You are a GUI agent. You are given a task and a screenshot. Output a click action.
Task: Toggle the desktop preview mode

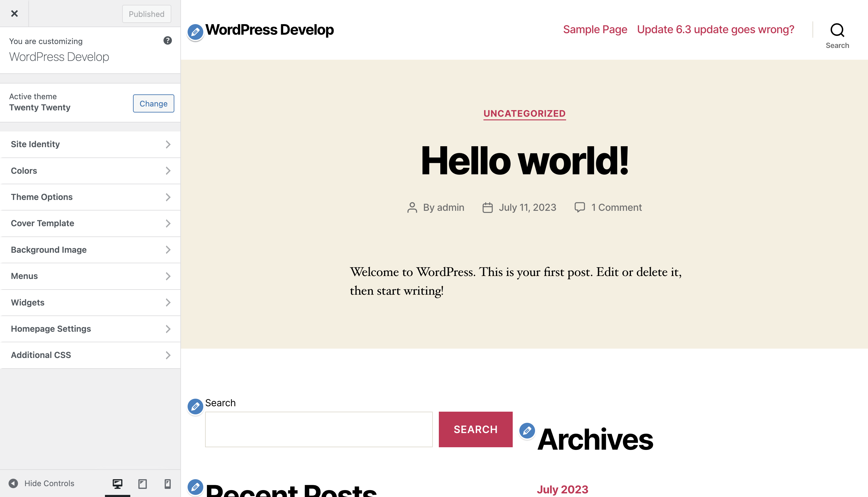pos(117,484)
